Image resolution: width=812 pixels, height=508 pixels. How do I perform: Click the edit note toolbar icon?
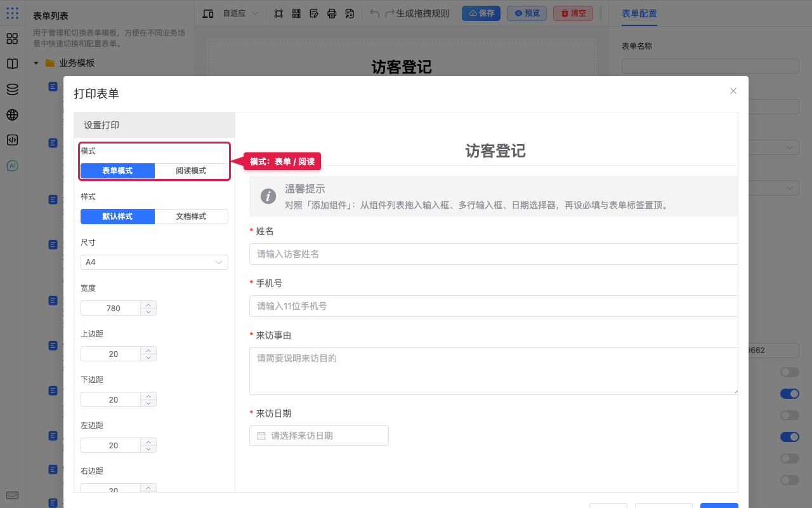click(x=314, y=13)
